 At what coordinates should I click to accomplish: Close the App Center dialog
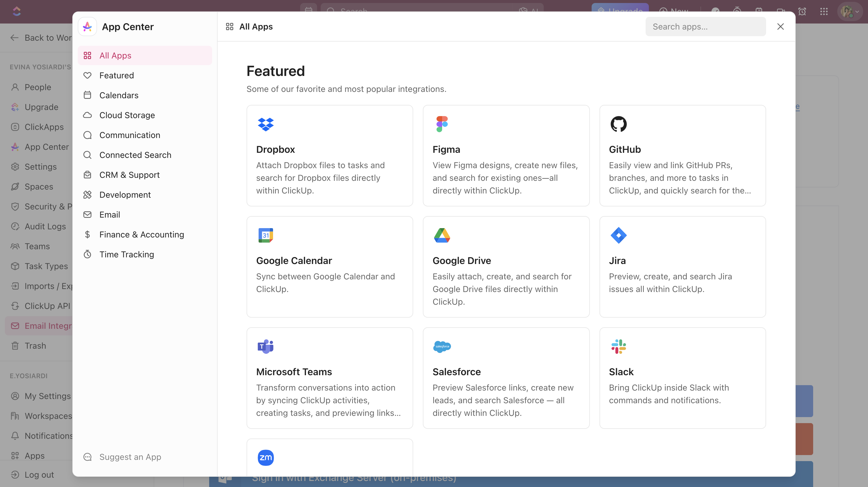coord(780,27)
